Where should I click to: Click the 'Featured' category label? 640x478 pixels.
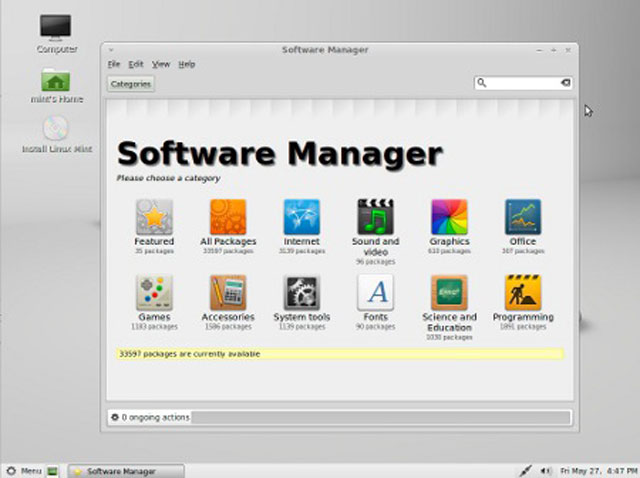[154, 241]
